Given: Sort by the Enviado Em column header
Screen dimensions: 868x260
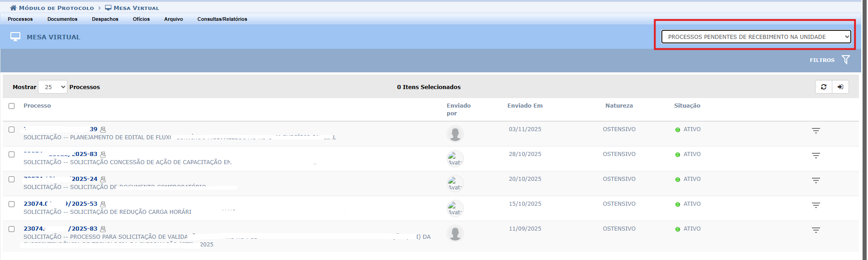Looking at the screenshot, I should pos(524,106).
